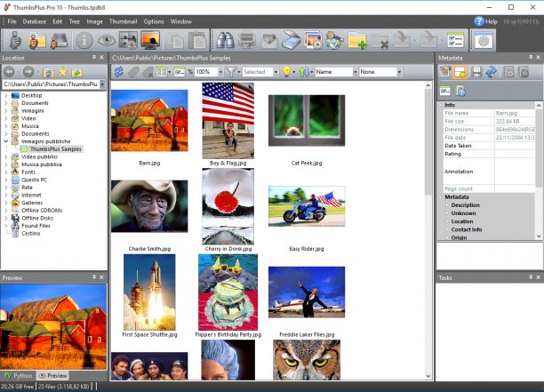Open the Thumbnail menu
Viewport: 544px width, 392px height.
[124, 21]
